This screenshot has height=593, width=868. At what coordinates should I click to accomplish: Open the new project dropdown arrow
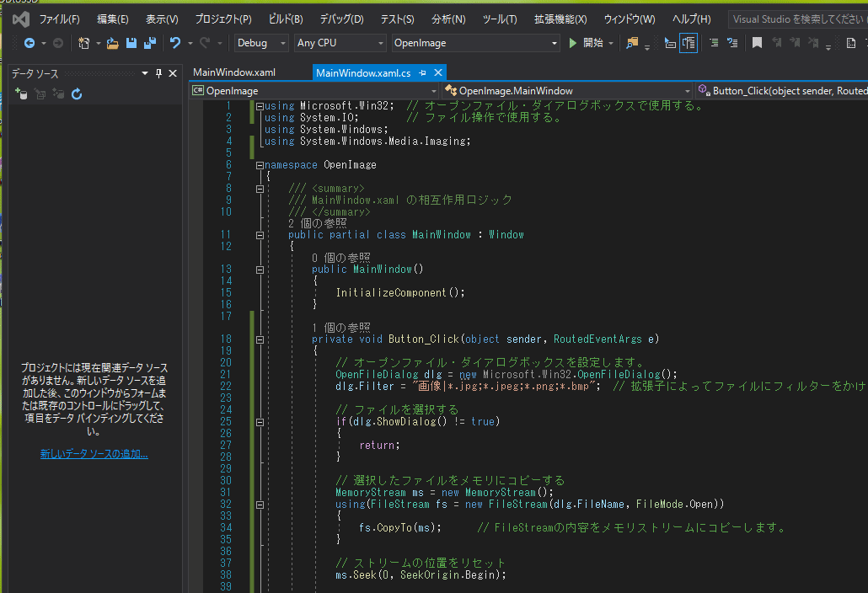coord(98,43)
